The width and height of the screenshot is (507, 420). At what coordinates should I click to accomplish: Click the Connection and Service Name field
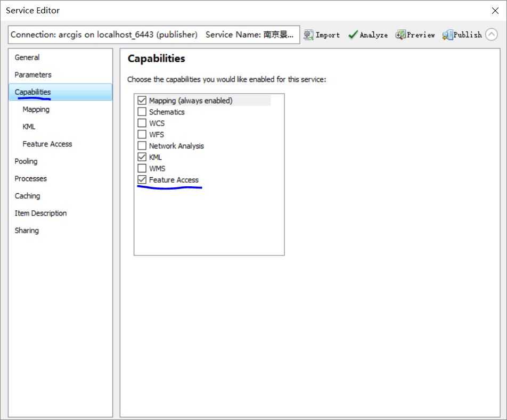coord(154,35)
